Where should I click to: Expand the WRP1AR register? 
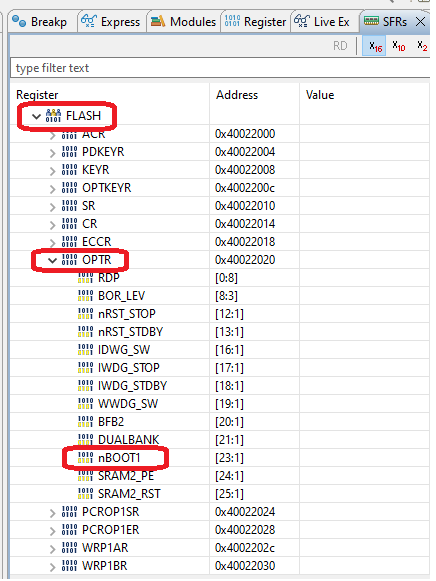52,549
